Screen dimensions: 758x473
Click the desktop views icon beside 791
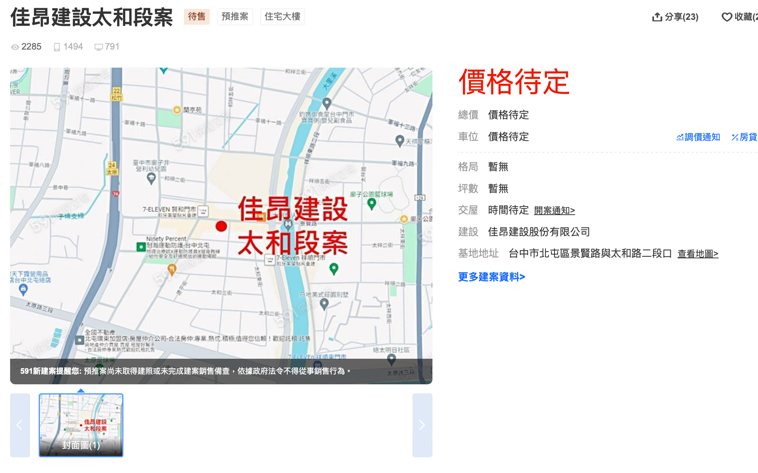(98, 47)
